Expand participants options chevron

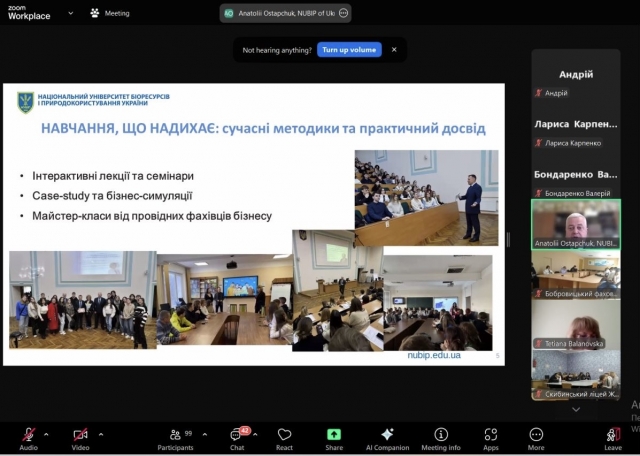click(205, 434)
